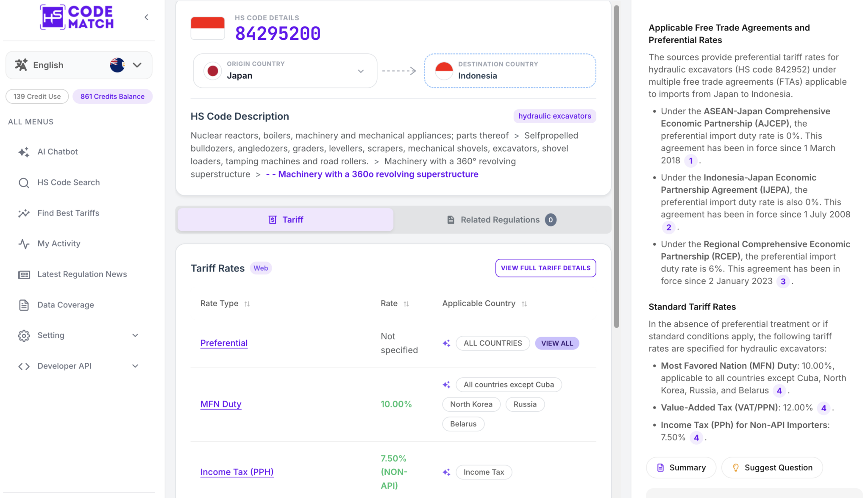This screenshot has height=498, width=868.
Task: Click the translate icon beside English
Action: [21, 65]
